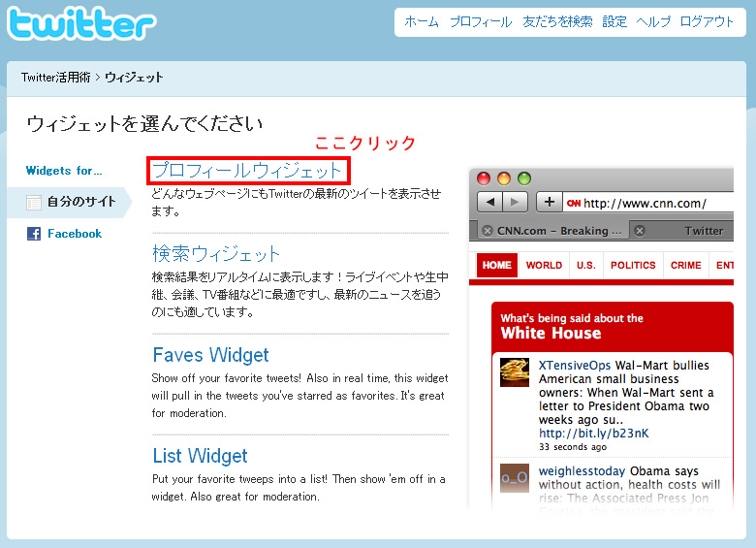Click the plus add-bookmark button in preview
Screen dimensions: 756x548
pos(550,202)
